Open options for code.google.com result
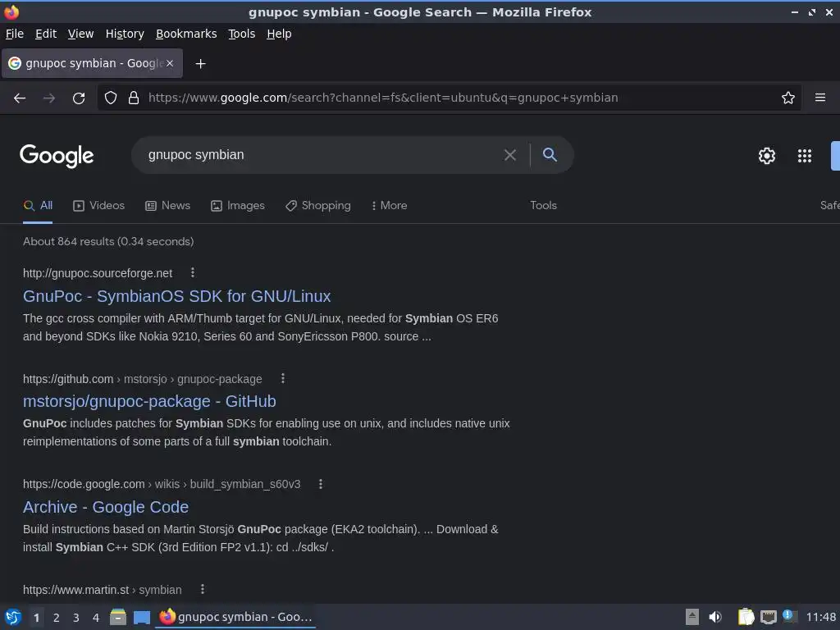The image size is (840, 630). click(321, 484)
